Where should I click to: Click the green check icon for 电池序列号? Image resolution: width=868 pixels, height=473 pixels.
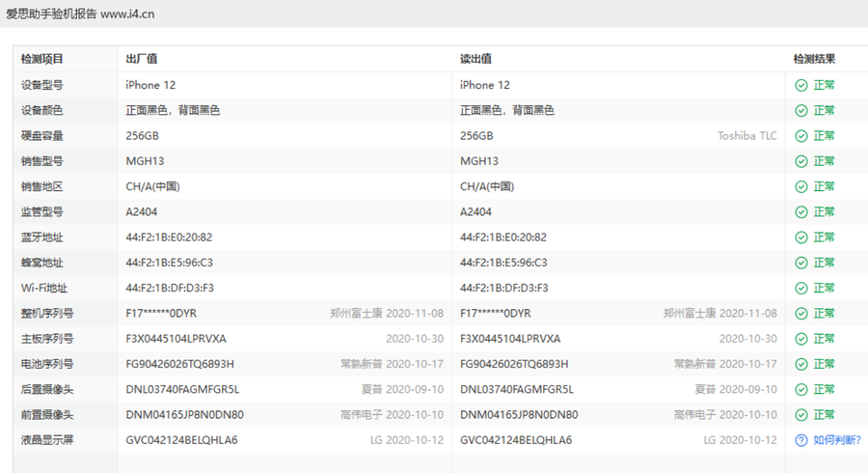[801, 365]
